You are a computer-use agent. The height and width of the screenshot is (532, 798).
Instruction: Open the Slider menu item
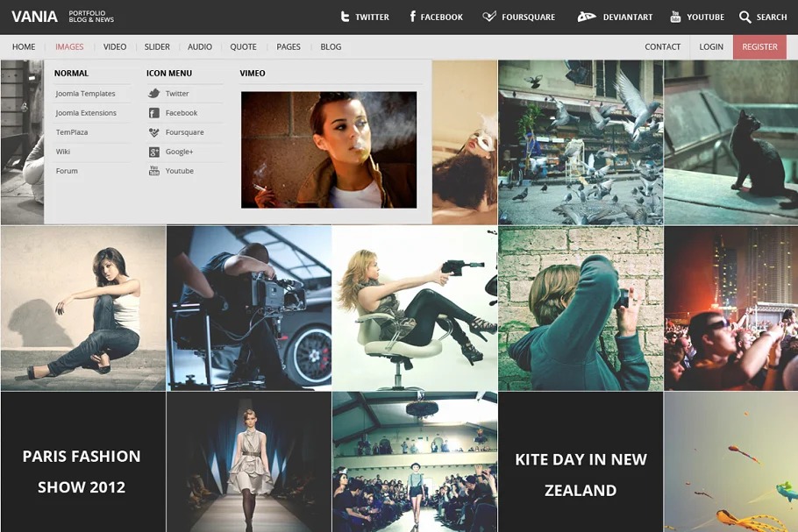pyautogui.click(x=157, y=47)
